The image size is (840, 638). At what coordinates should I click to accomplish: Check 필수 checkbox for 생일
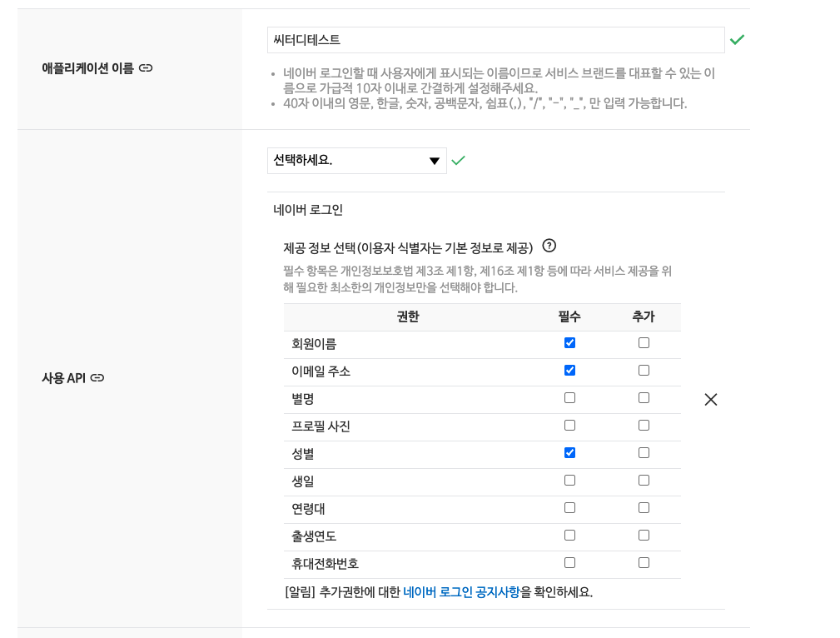tap(569, 481)
